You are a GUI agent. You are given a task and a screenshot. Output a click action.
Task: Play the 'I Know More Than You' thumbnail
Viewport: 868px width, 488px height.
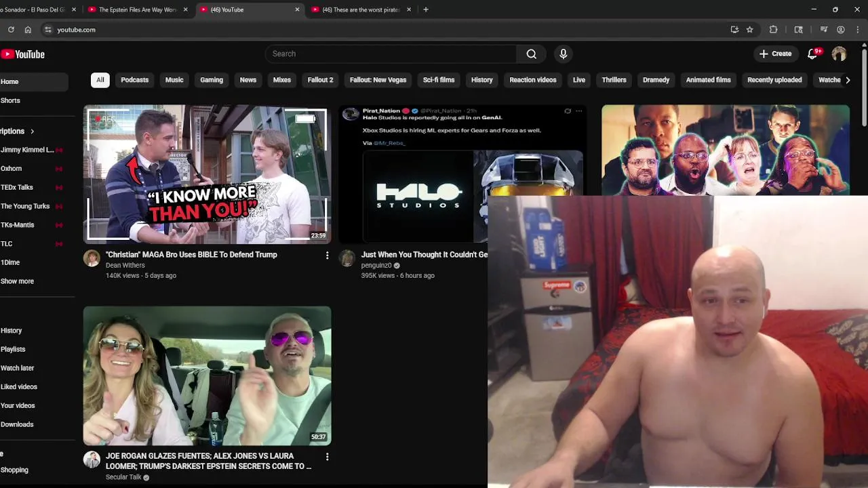(207, 174)
